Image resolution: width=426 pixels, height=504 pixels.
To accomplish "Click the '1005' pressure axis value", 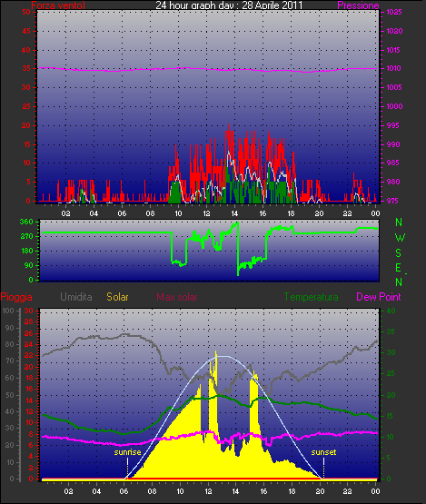I will (394, 87).
